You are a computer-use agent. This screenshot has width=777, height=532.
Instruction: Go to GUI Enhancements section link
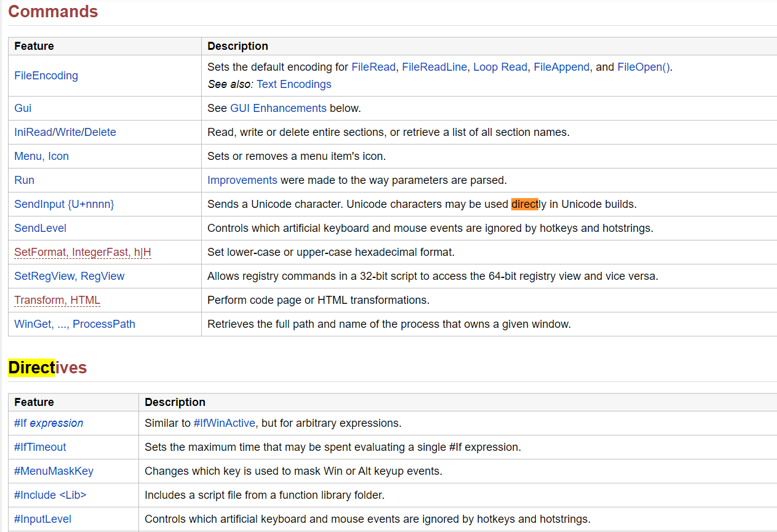(x=278, y=108)
